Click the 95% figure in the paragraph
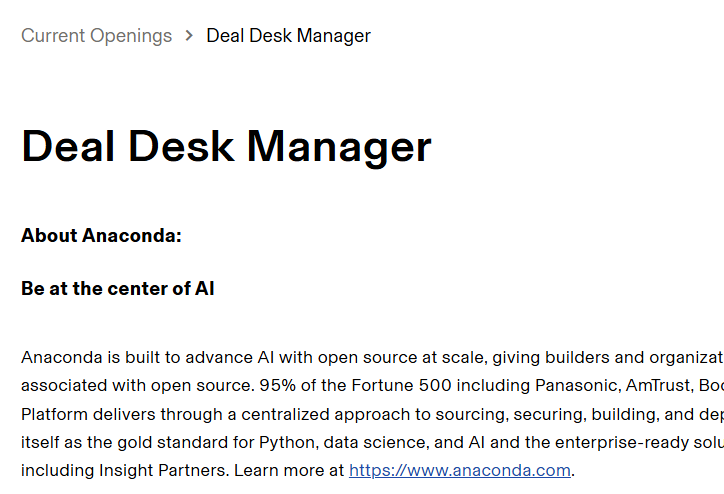 pyautogui.click(x=275, y=385)
